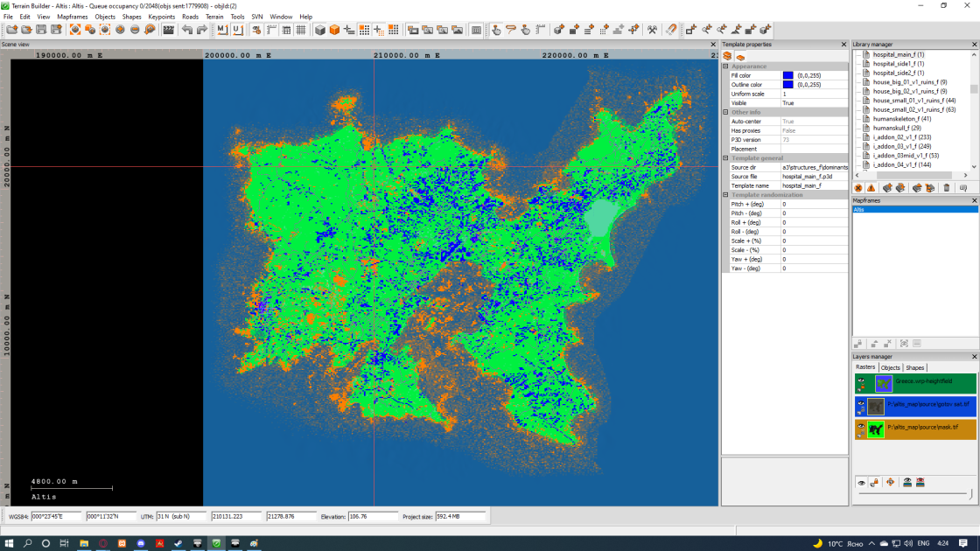Select the Altis mapframe entry

(915, 210)
